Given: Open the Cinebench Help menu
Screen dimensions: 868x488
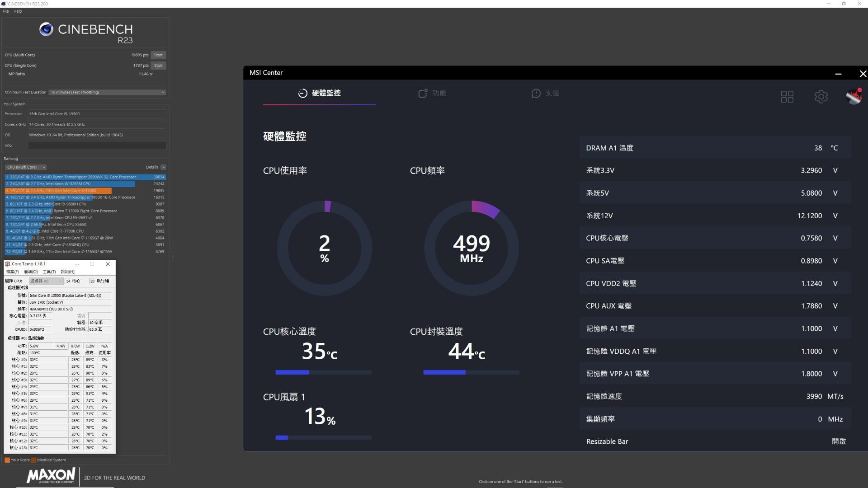Looking at the screenshot, I should 18,11.
